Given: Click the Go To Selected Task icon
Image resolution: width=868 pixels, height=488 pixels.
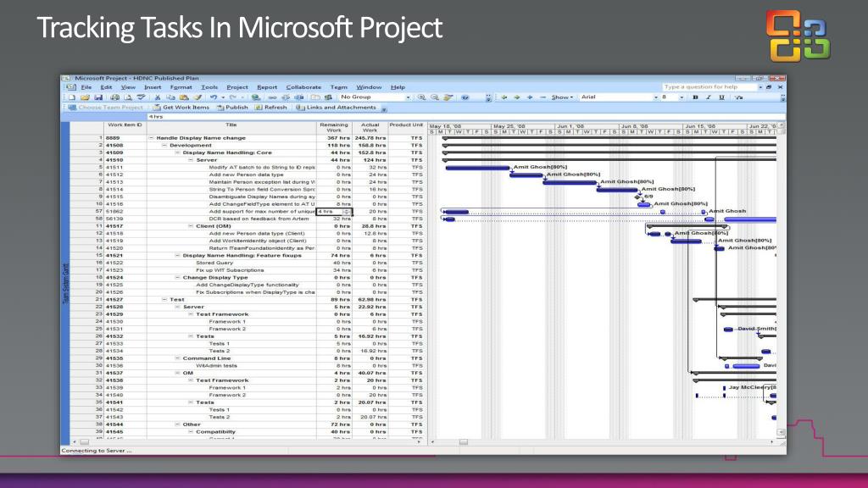Looking at the screenshot, I should [448, 97].
